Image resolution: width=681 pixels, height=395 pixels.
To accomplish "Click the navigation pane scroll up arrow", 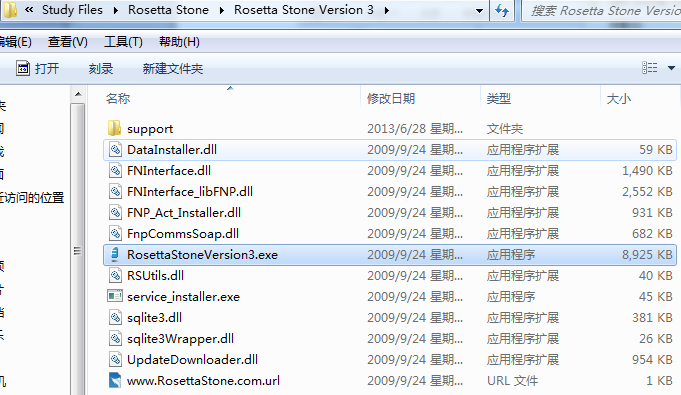I will click(78, 94).
